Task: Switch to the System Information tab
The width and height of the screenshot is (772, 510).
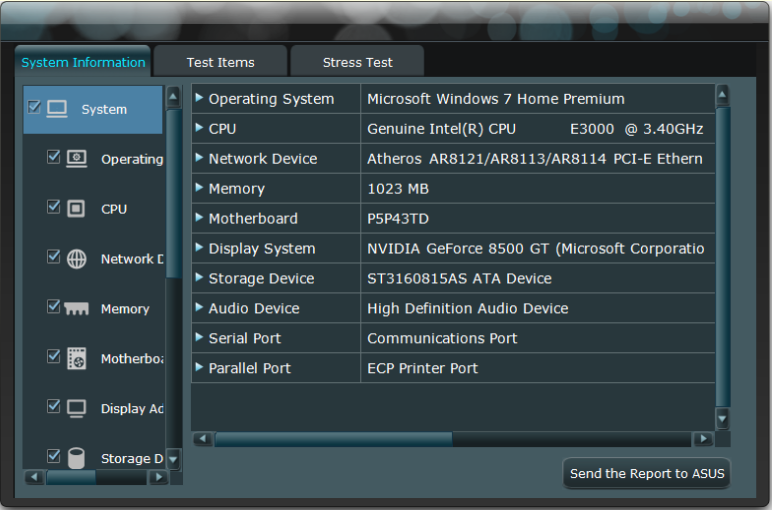Action: click(83, 62)
